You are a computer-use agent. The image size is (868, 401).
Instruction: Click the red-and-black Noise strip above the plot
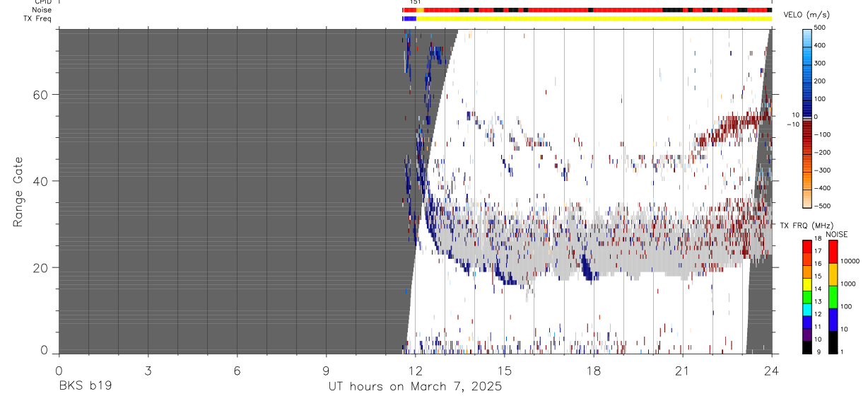pyautogui.click(x=587, y=10)
